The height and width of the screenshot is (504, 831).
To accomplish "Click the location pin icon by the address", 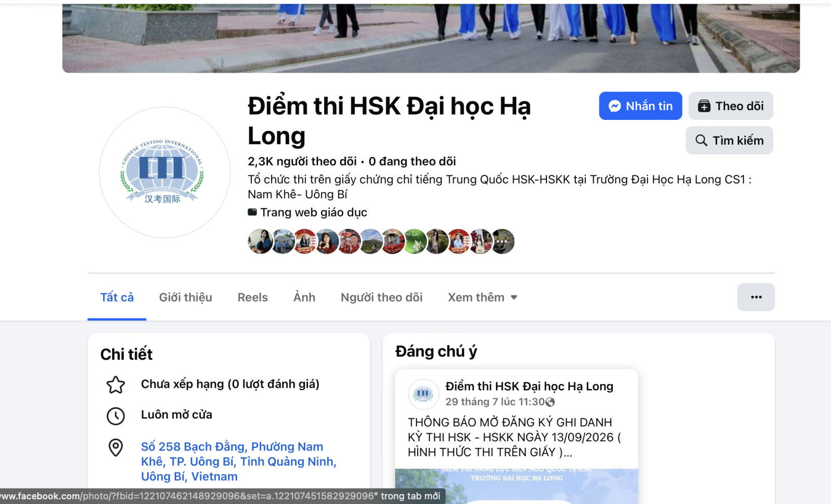I will [116, 447].
